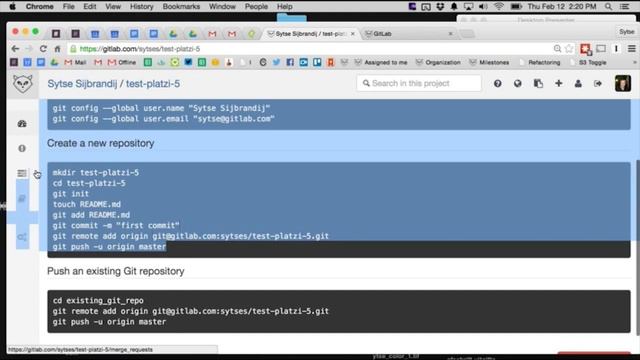This screenshot has width=640, height=360.
Task: Open the network share icon in sidebar
Action: tap(22, 237)
